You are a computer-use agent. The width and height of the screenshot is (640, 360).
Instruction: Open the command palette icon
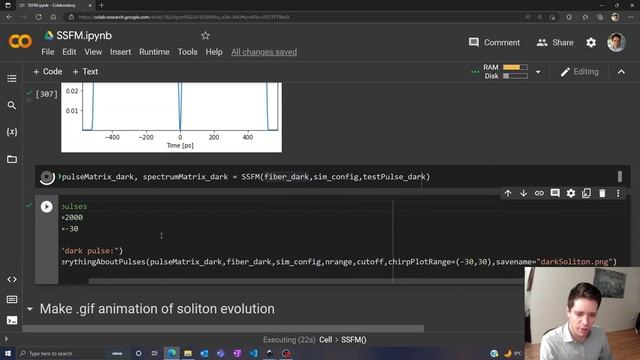11,300
